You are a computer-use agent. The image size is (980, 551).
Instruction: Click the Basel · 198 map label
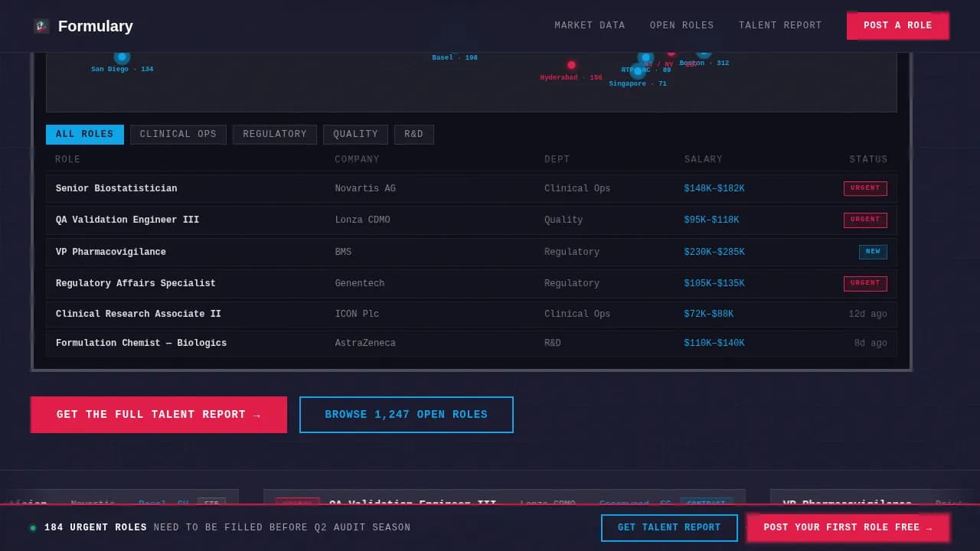click(x=455, y=57)
